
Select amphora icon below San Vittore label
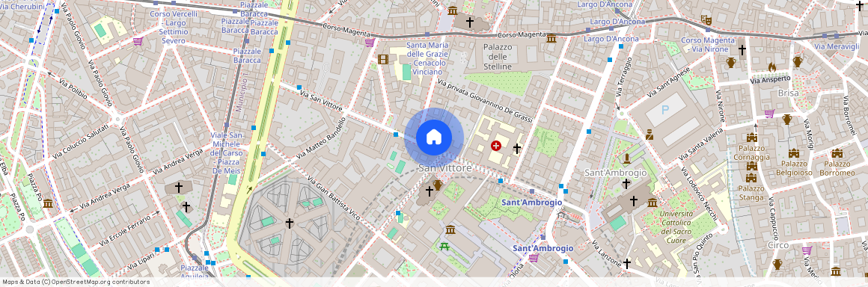[437, 185]
